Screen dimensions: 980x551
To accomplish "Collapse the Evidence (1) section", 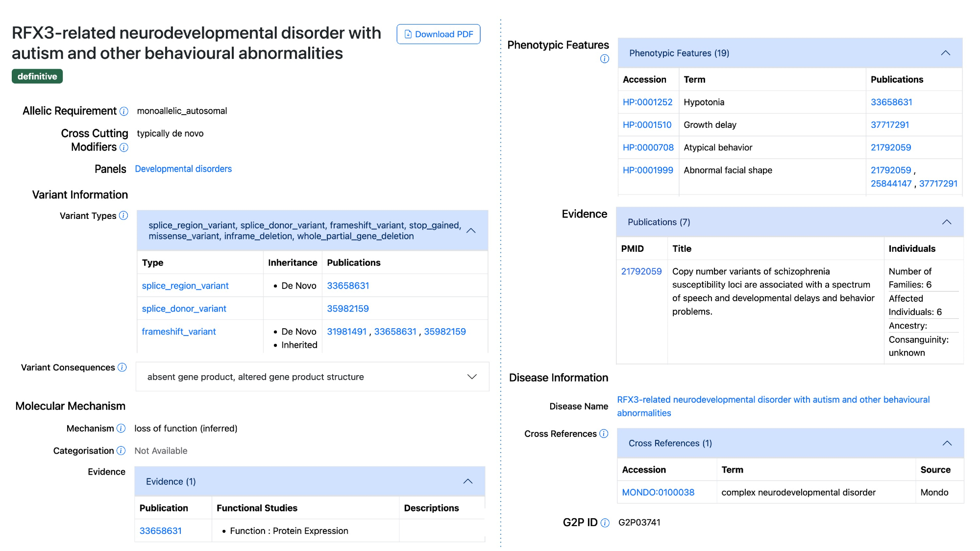I will click(x=468, y=481).
